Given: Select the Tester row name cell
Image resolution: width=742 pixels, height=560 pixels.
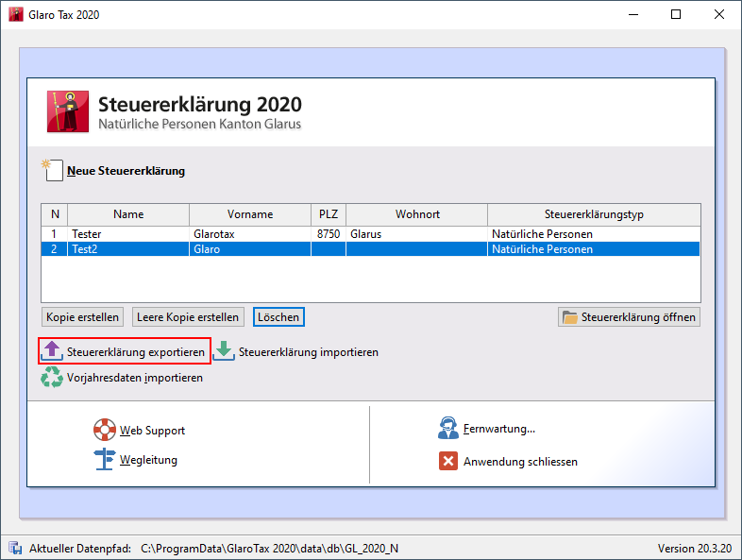Looking at the screenshot, I should click(x=128, y=234).
